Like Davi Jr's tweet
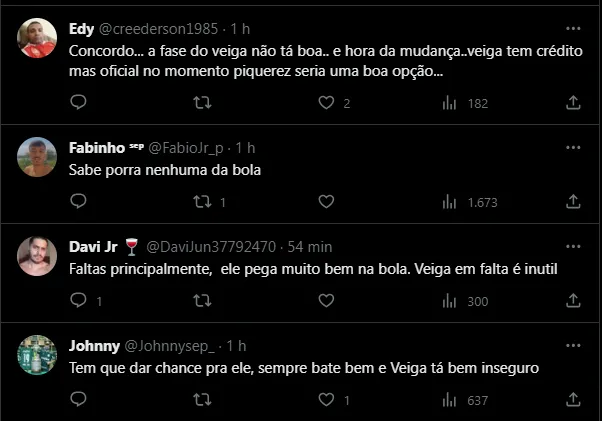The height and width of the screenshot is (421, 602). coord(325,301)
